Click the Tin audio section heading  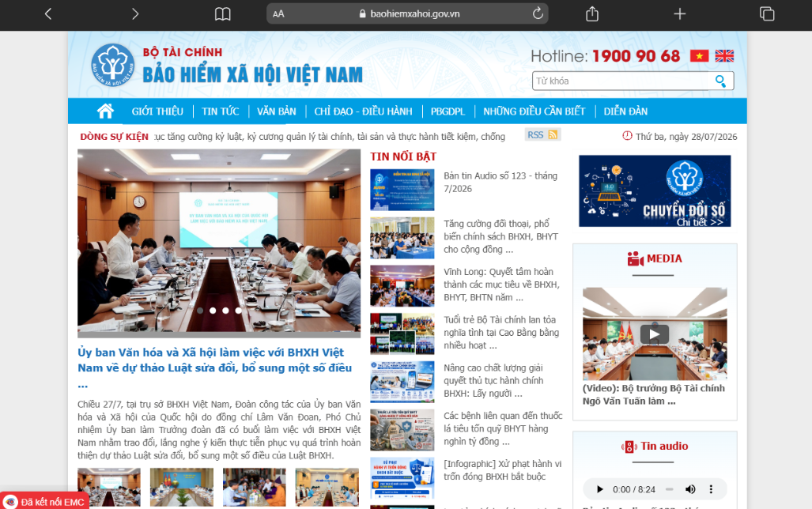(x=655, y=447)
